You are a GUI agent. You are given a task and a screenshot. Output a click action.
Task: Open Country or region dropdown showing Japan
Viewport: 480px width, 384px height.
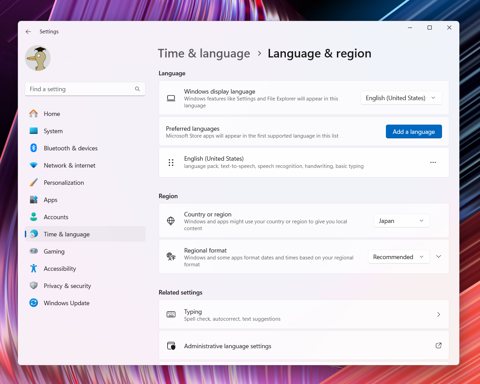click(401, 221)
